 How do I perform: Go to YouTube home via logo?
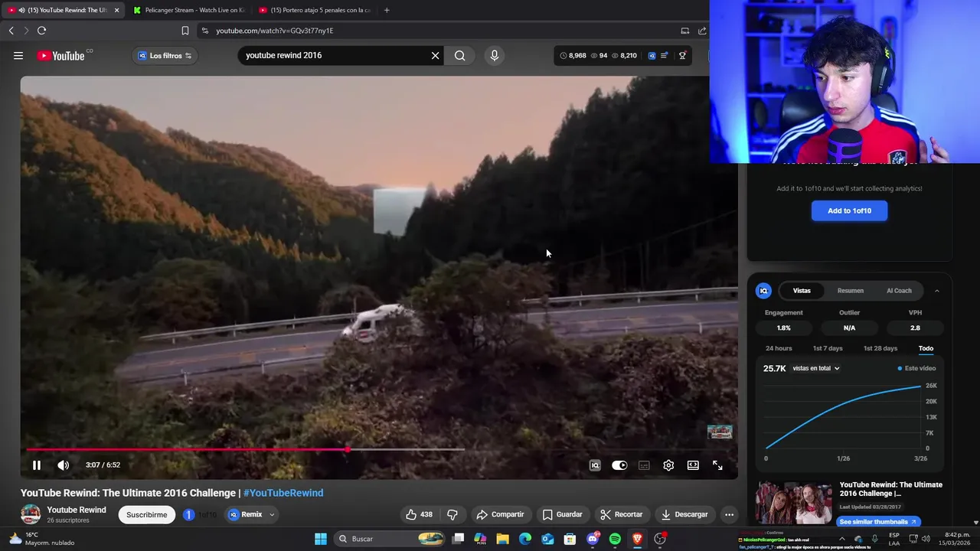[61, 55]
